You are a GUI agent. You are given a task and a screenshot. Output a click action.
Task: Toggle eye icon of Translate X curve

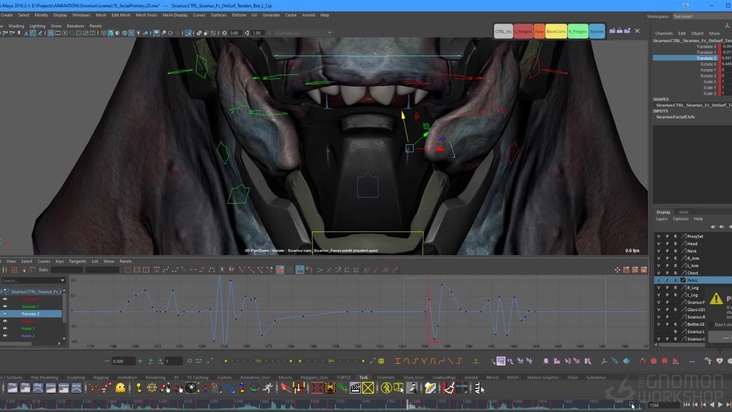point(5,299)
